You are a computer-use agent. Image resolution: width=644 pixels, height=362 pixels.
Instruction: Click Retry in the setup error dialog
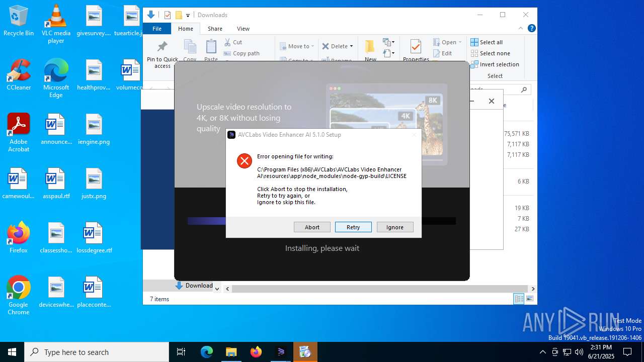click(x=353, y=227)
